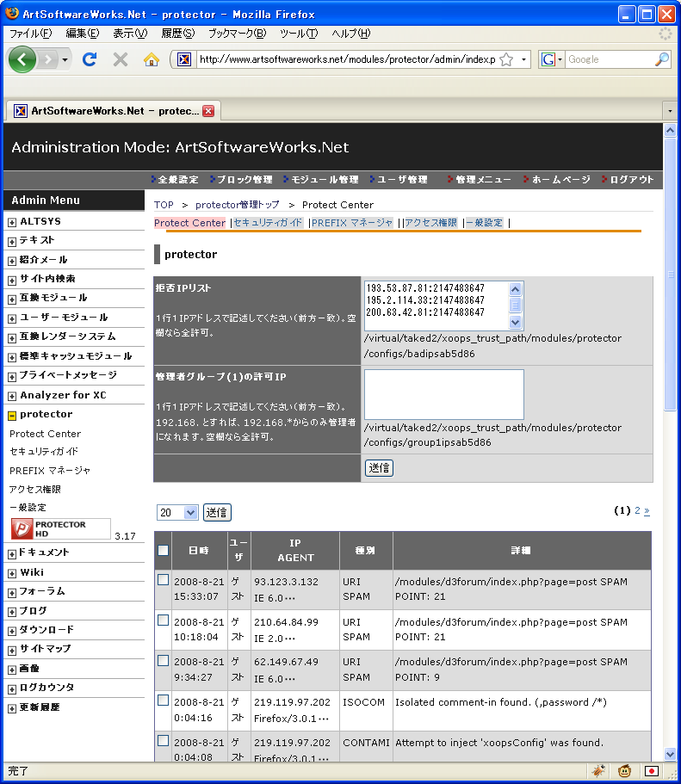Click inside the 管理者グループ allowed IP text area

point(443,395)
